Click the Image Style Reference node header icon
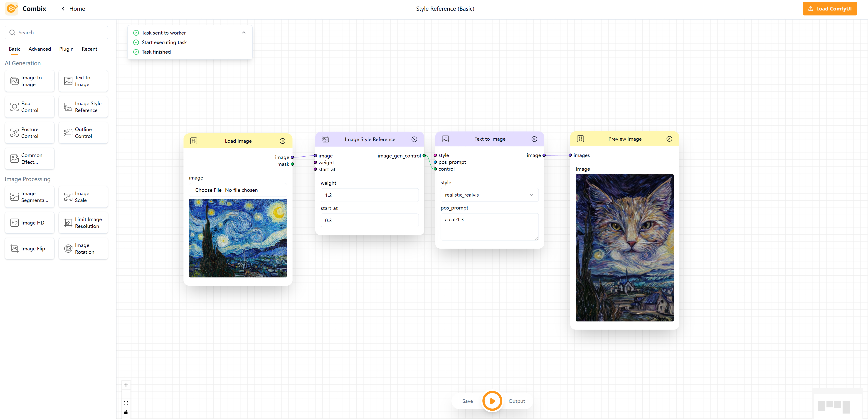The width and height of the screenshot is (868, 419). click(325, 139)
